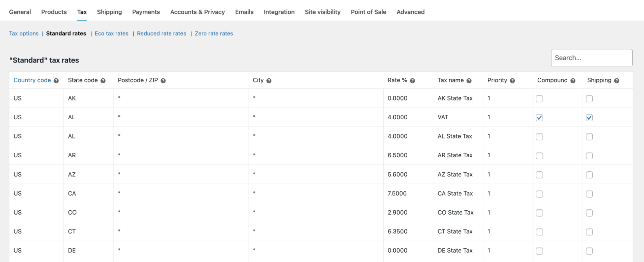Image resolution: width=644 pixels, height=262 pixels.
Task: Open the Tax options link
Action: pos(24,34)
